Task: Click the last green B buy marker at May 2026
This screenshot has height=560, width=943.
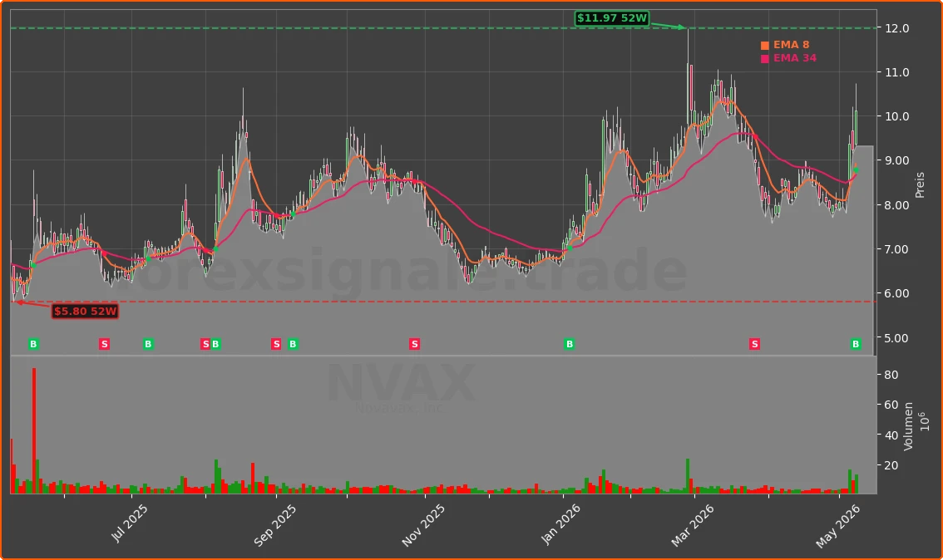Action: (856, 344)
